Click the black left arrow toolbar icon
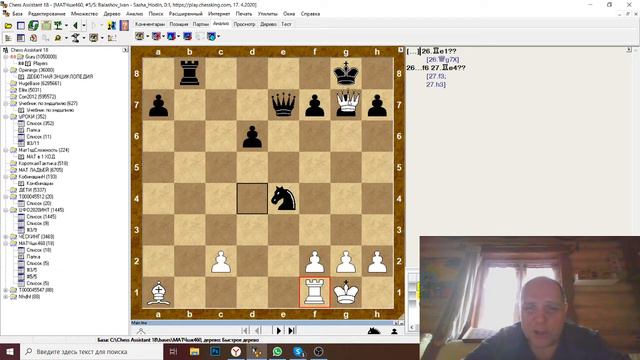640x360 pixels. (x=75, y=26)
